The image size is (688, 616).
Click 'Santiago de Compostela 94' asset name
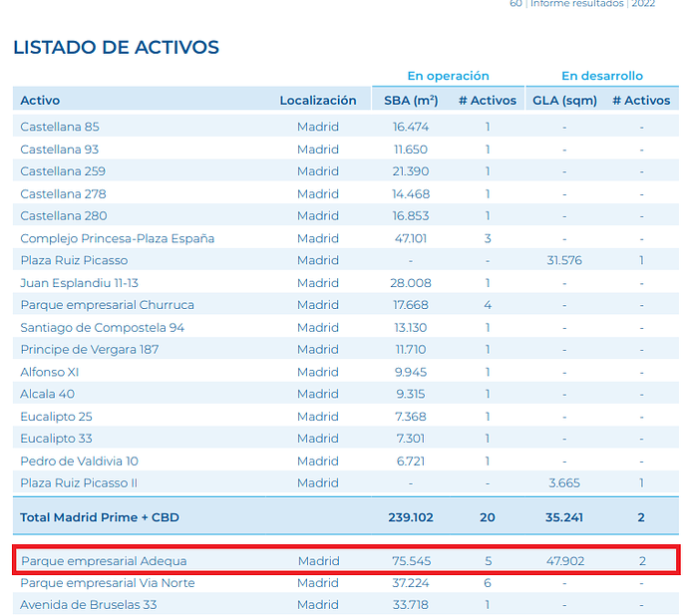click(x=103, y=328)
